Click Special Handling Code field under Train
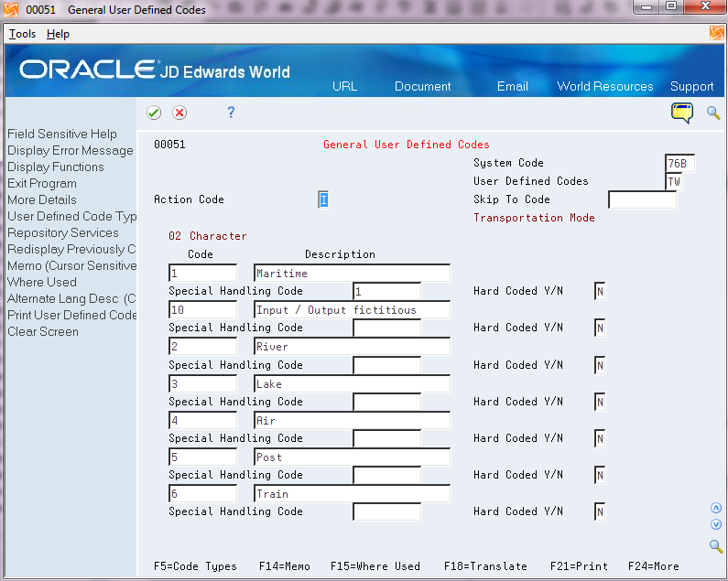This screenshot has height=581, width=728. [x=386, y=511]
